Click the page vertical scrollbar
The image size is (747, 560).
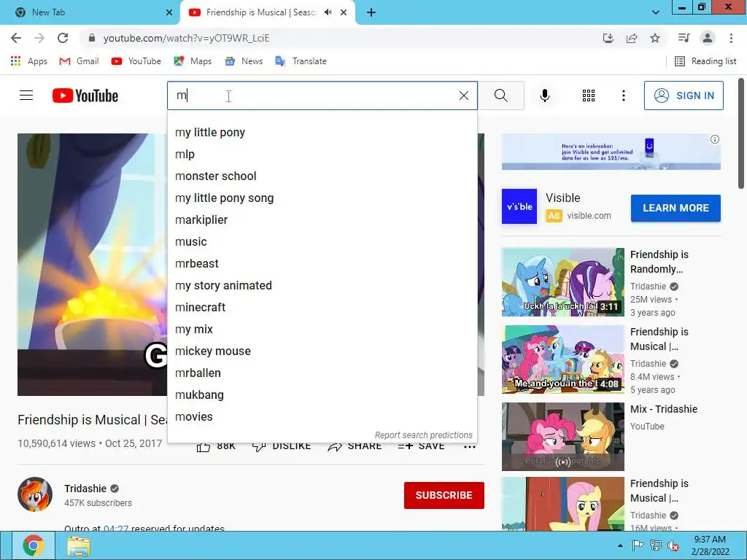pos(741,133)
